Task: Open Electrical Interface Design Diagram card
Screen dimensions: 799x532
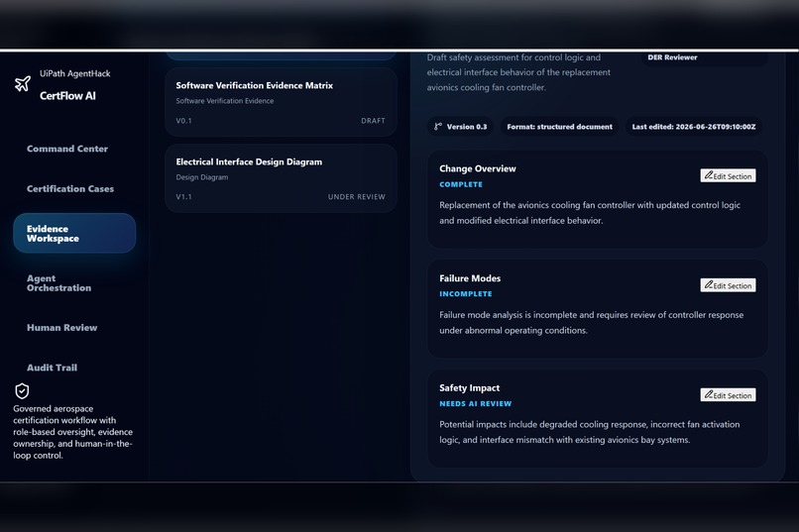Action: [x=281, y=178]
